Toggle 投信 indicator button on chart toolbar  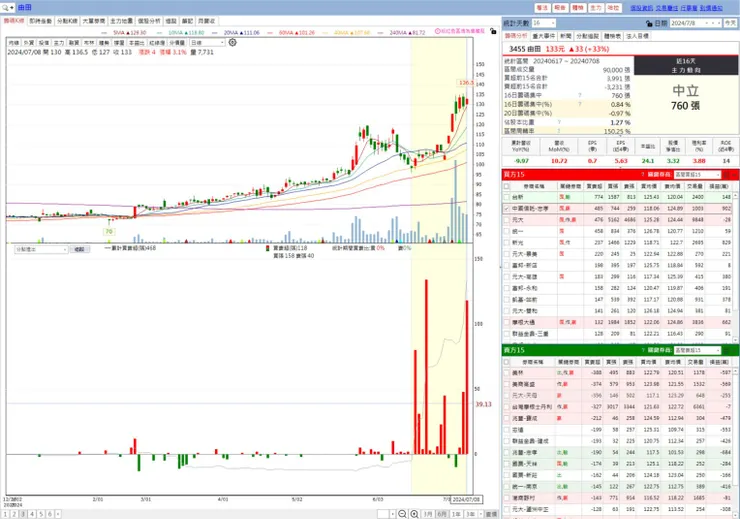43,42
